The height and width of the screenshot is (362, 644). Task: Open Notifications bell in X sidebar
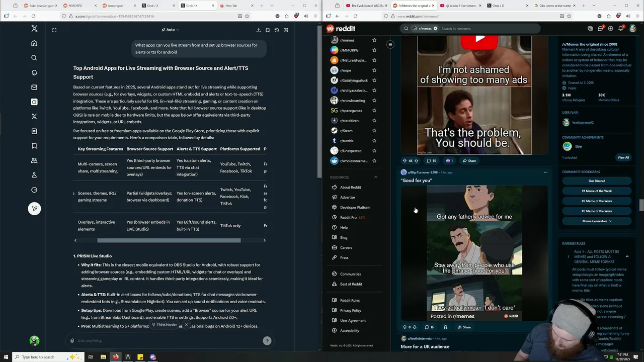[x=34, y=72]
